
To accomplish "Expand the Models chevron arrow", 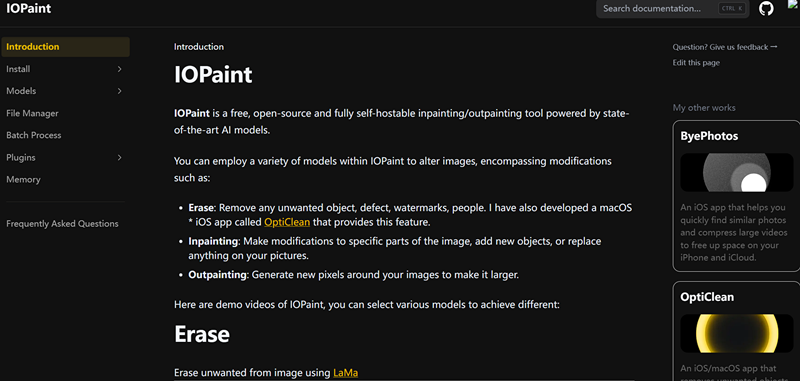I will coord(119,91).
